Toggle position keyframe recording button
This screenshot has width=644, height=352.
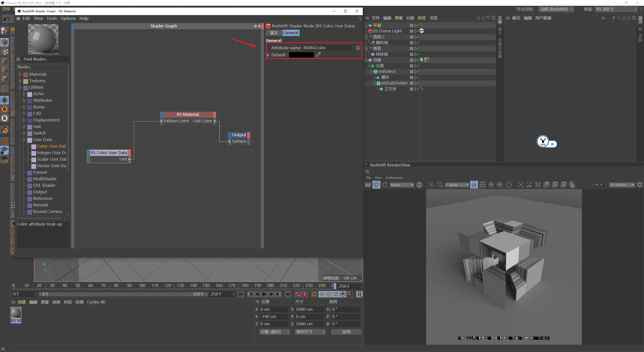tap(322, 294)
